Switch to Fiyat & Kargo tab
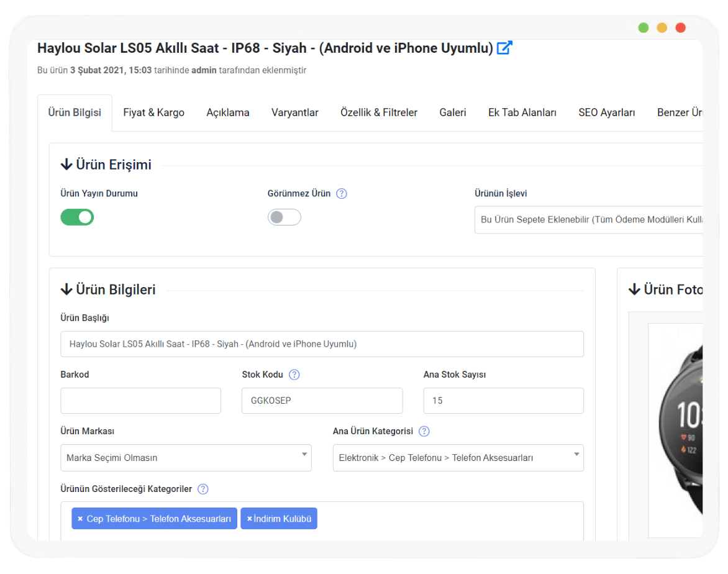This screenshot has height=574, width=728. [153, 112]
